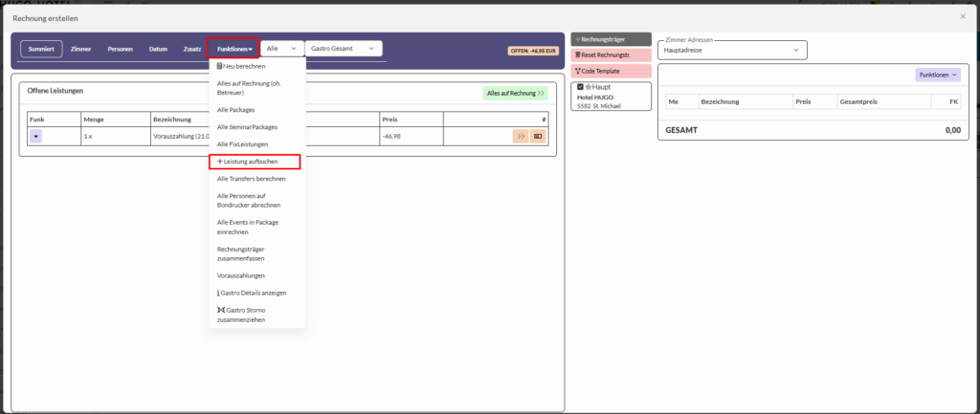Toggle the Haupt invoice recipient checkbox
The width and height of the screenshot is (980, 414).
coord(580,88)
